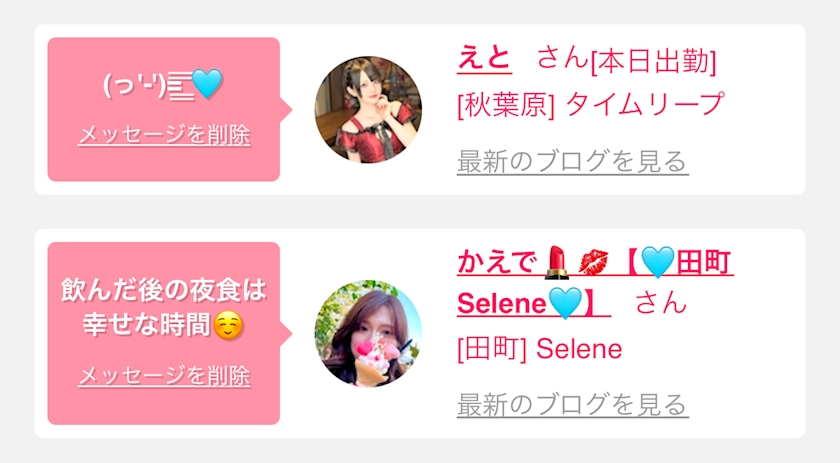This screenshot has height=463, width=840.
Task: Click the blue heart emoji in えと's message
Action: point(207,84)
